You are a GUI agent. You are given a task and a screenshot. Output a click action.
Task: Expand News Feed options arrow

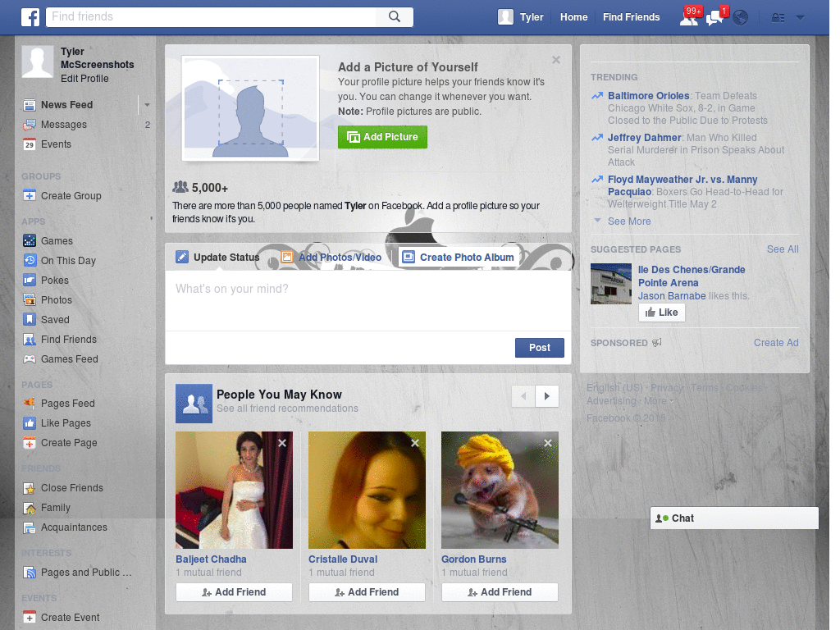tap(147, 105)
